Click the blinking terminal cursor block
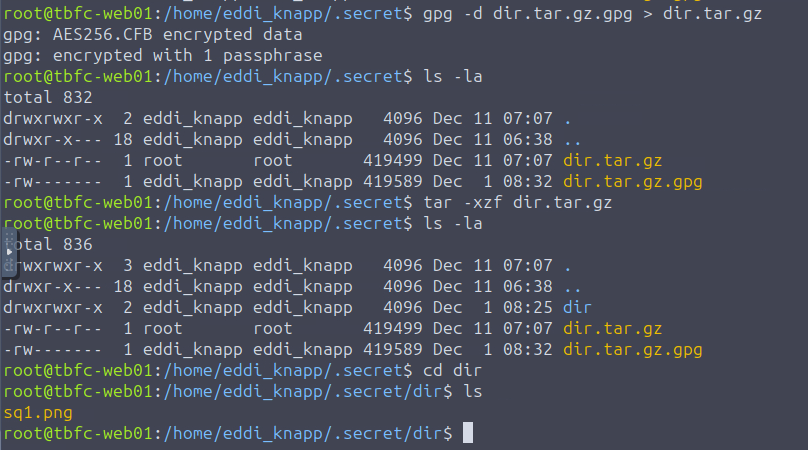 467,433
